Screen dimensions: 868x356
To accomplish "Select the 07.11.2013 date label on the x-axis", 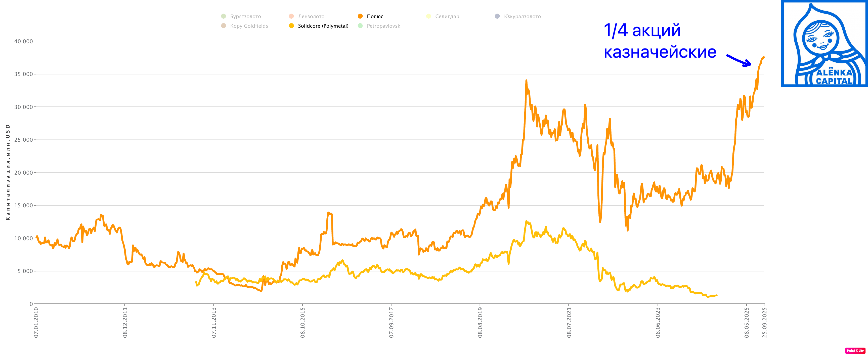I will [x=214, y=322].
